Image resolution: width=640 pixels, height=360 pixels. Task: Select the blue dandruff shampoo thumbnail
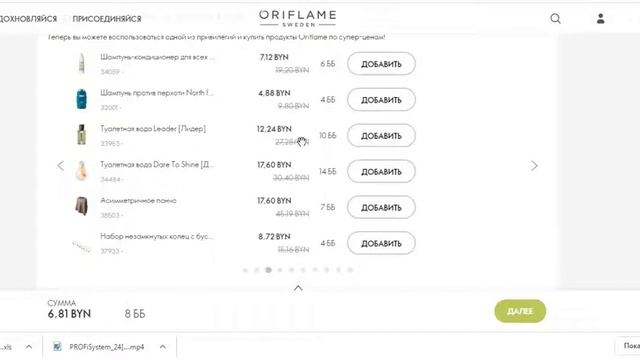click(x=82, y=99)
